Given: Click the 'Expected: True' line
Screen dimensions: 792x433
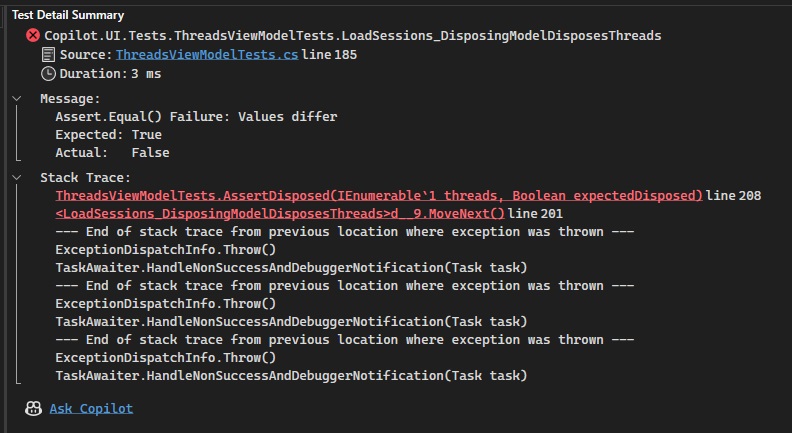Looking at the screenshot, I should click(x=108, y=135).
